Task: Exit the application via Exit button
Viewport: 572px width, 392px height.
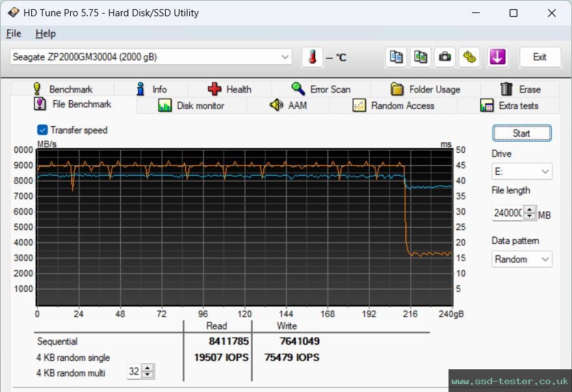Action: tap(539, 57)
